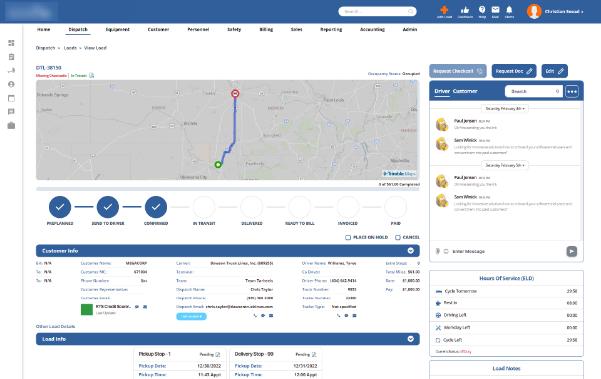Click the phone icon under Dispatch Email
This screenshot has width=601, height=379.
click(x=255, y=316)
